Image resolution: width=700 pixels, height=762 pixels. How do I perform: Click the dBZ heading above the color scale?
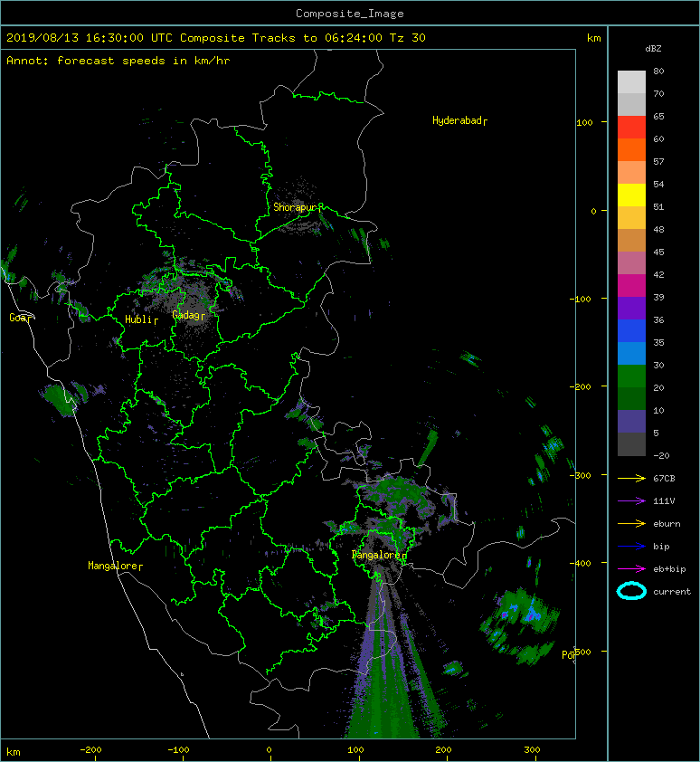[653, 49]
